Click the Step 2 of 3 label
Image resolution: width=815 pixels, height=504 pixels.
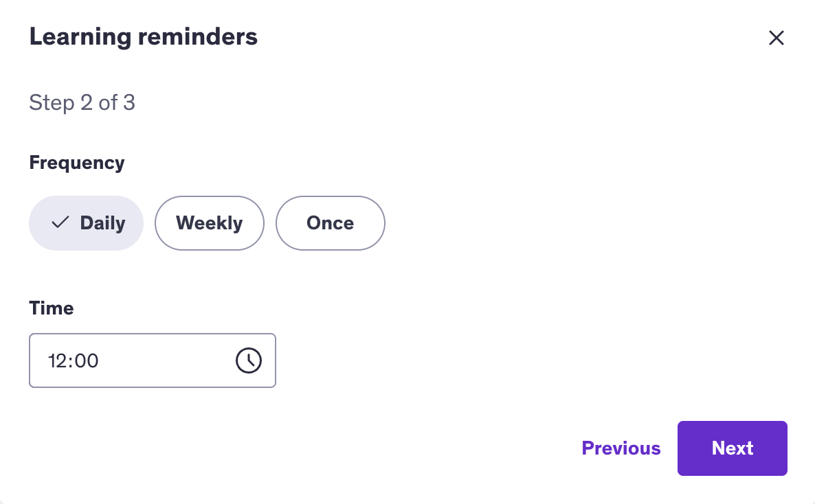[82, 102]
